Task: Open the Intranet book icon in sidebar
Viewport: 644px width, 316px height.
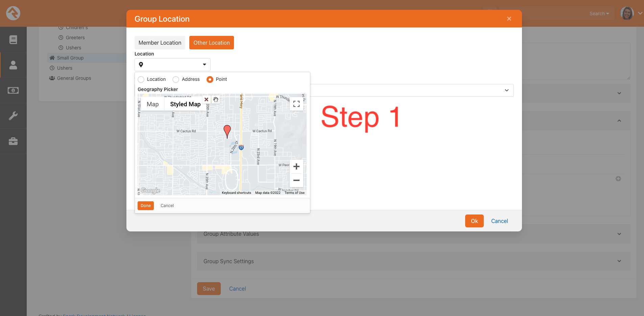Action: tap(13, 40)
